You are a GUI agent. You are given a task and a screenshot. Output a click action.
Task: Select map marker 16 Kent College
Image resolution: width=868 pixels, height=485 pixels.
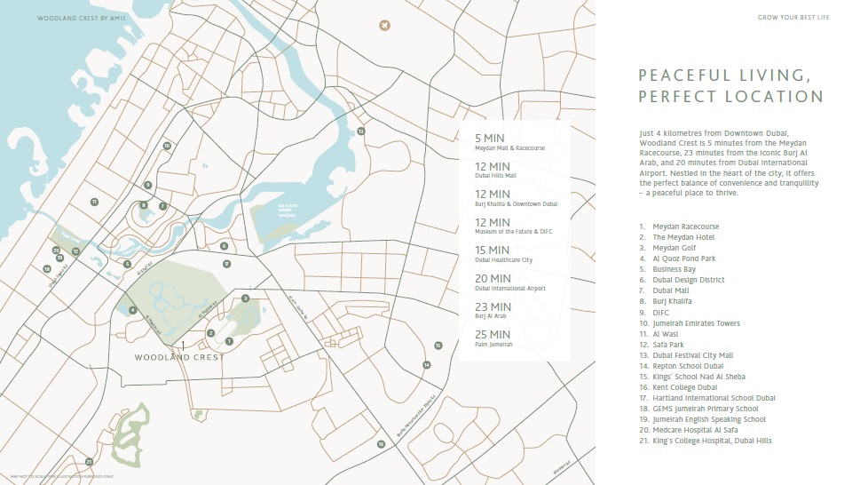click(380, 444)
